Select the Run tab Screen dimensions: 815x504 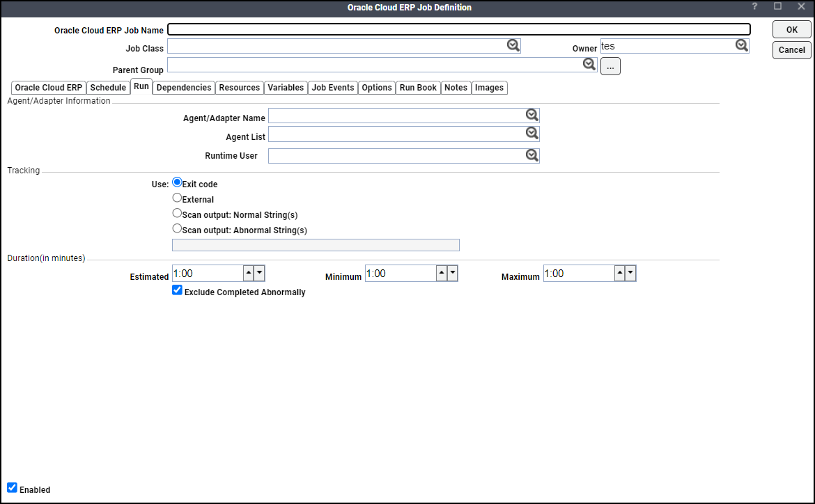point(141,86)
